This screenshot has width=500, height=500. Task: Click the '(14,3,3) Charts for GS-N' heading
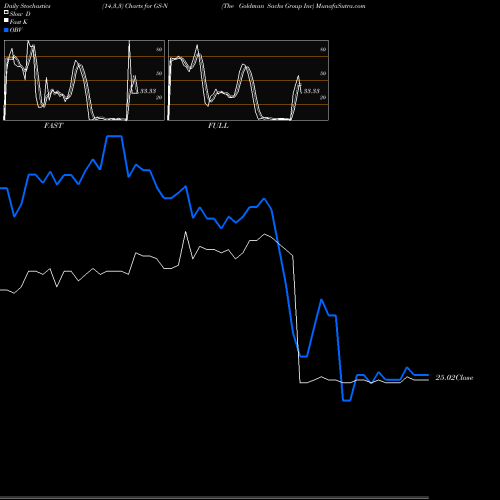(135, 6)
